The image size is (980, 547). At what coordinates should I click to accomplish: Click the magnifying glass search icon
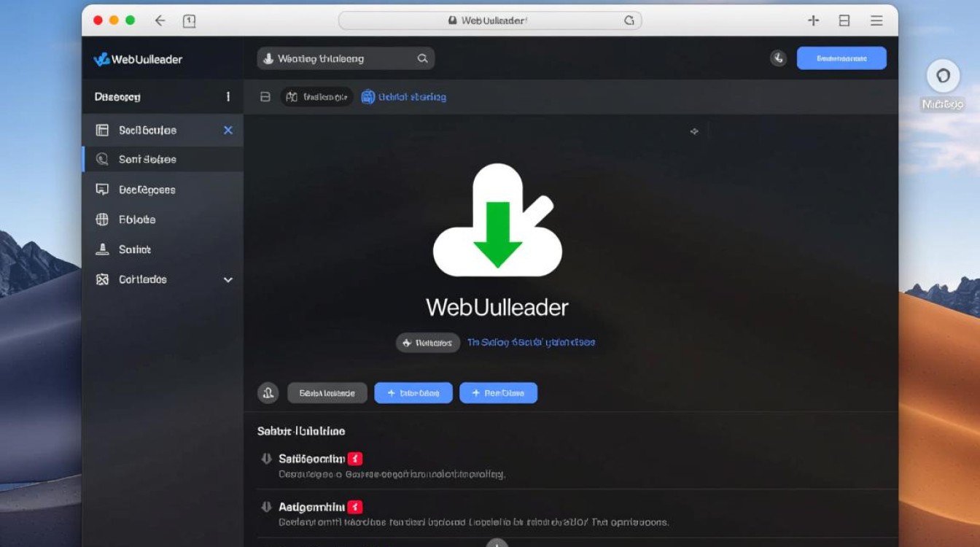click(422, 58)
